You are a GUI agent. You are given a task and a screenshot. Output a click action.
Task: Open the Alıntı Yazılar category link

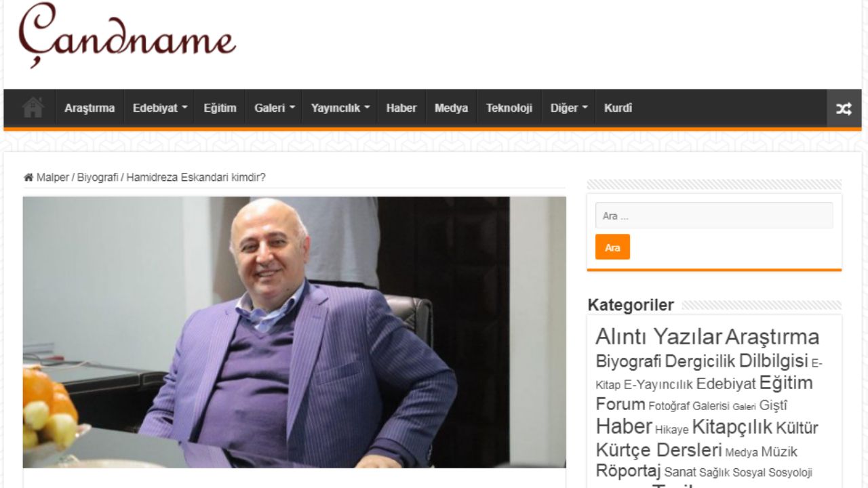point(658,337)
